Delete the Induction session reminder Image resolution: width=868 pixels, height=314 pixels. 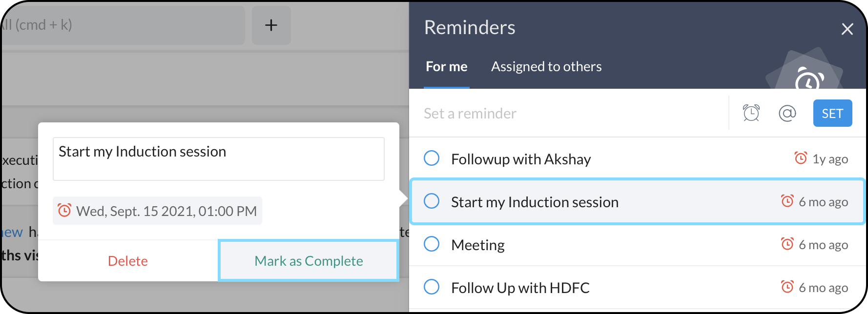(127, 261)
